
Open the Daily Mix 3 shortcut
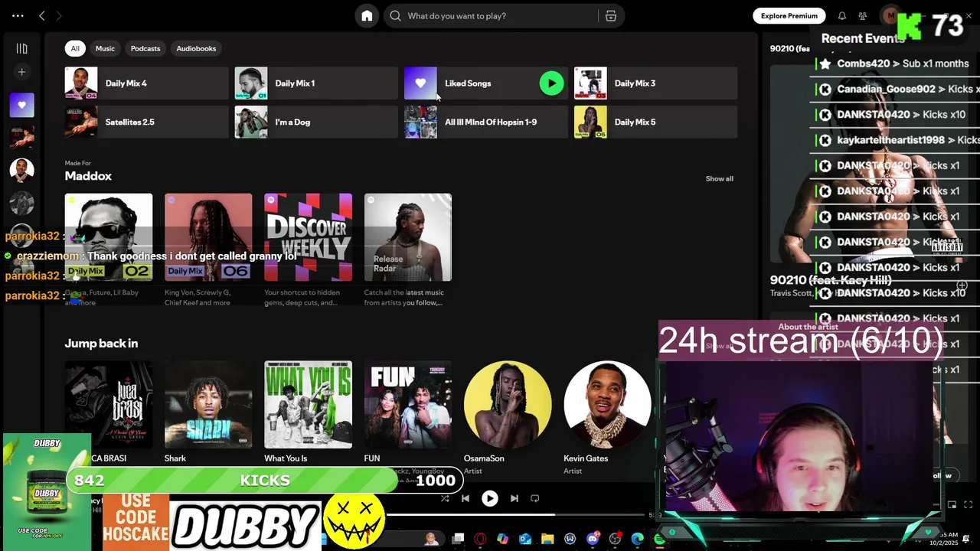[655, 83]
